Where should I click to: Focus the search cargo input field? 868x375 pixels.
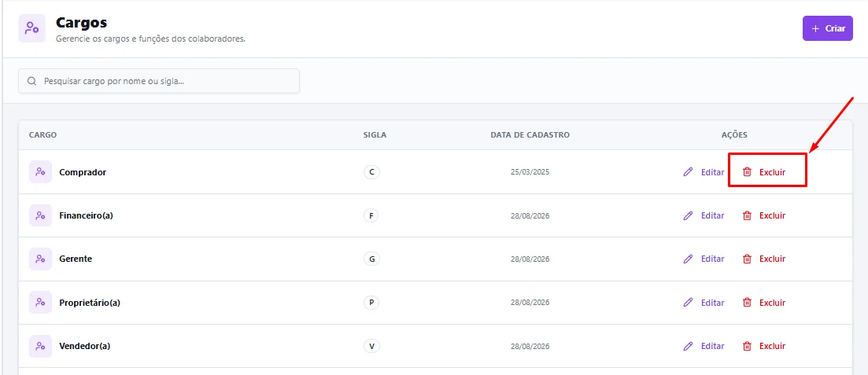pyautogui.click(x=159, y=81)
